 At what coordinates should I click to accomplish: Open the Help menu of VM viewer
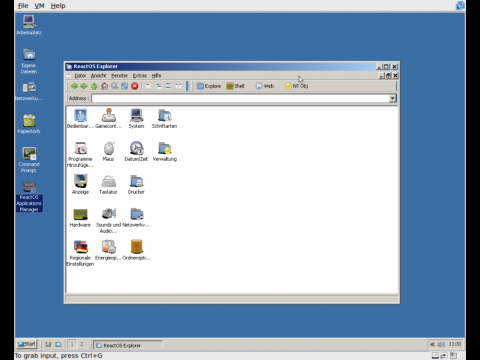(x=58, y=6)
